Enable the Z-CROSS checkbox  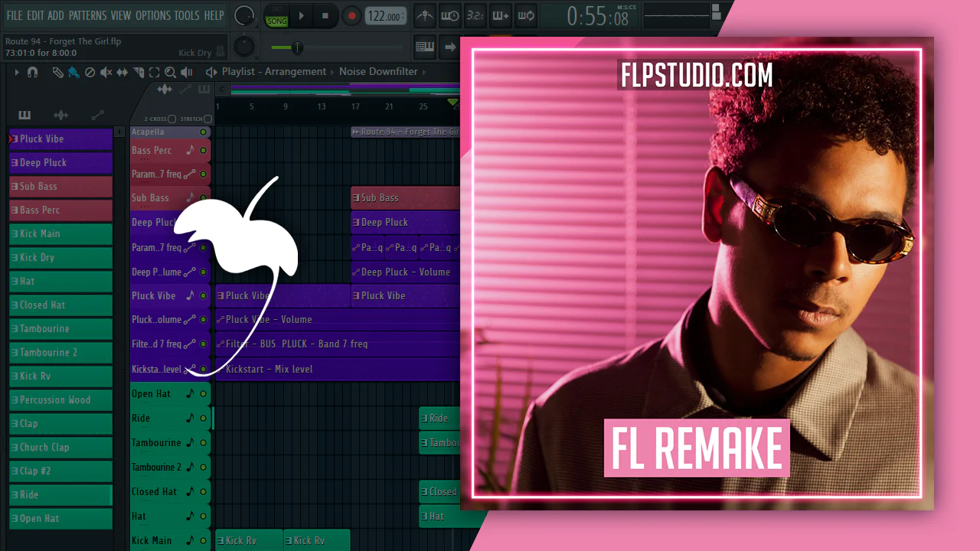(171, 119)
